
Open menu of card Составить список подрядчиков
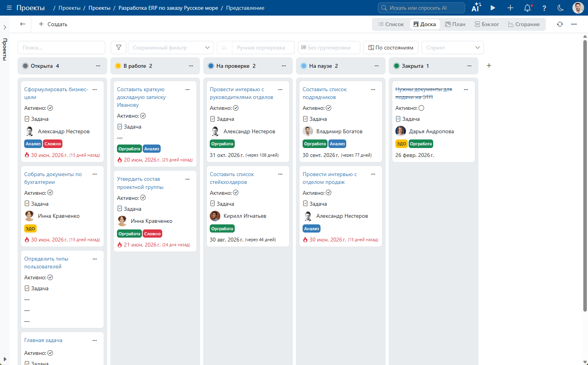[x=373, y=90]
